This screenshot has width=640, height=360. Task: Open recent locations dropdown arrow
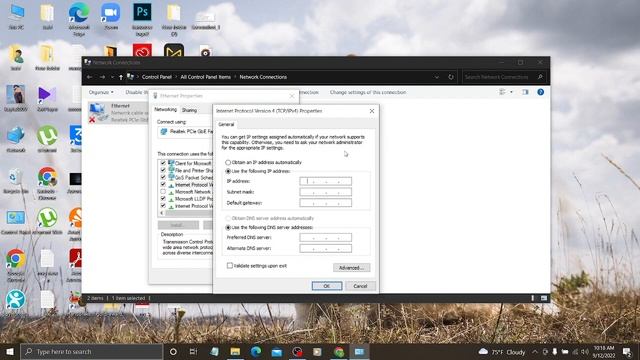[112, 77]
